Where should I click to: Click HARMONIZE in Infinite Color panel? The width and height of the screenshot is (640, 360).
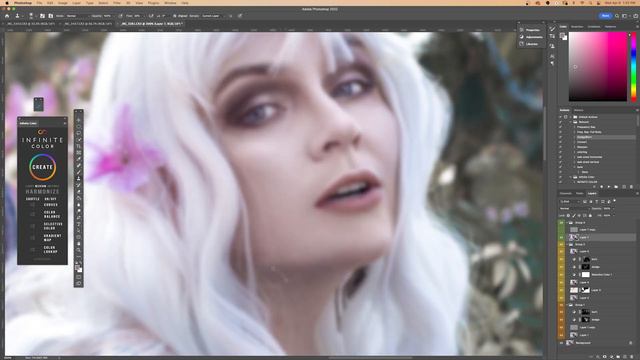click(x=42, y=191)
